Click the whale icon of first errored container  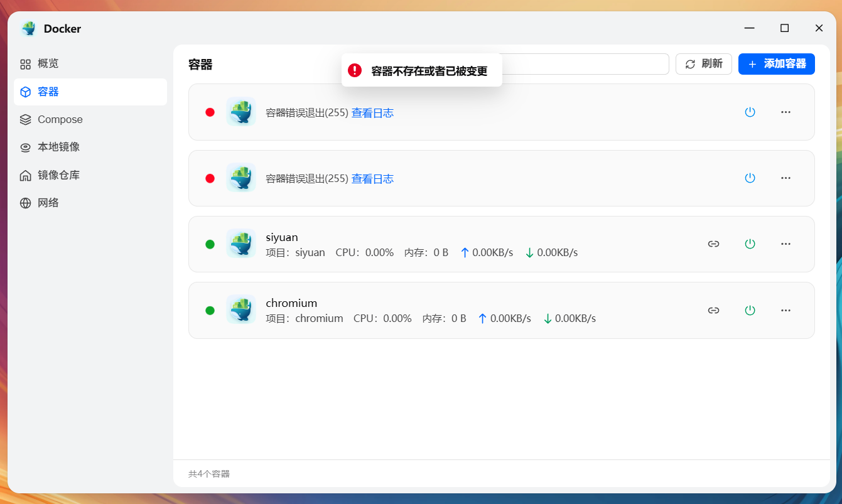(241, 112)
